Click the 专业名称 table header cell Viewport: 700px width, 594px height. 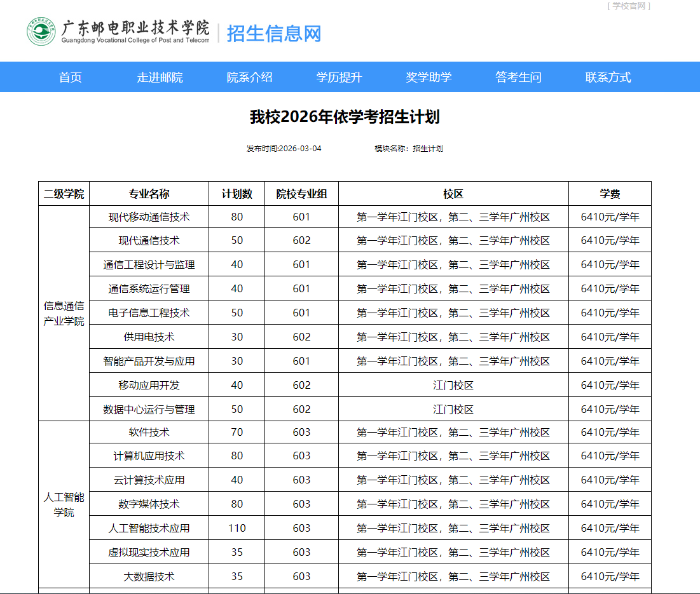coord(148,193)
